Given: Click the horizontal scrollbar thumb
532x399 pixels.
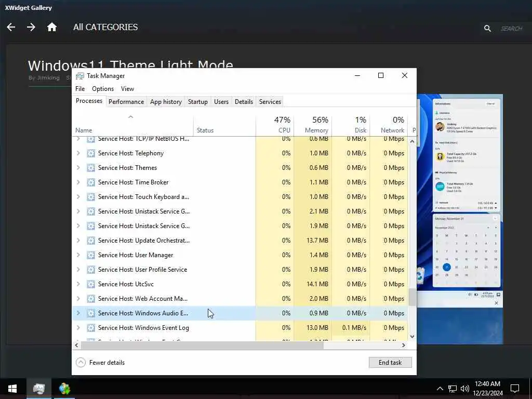Looking at the screenshot, I should [202, 345].
